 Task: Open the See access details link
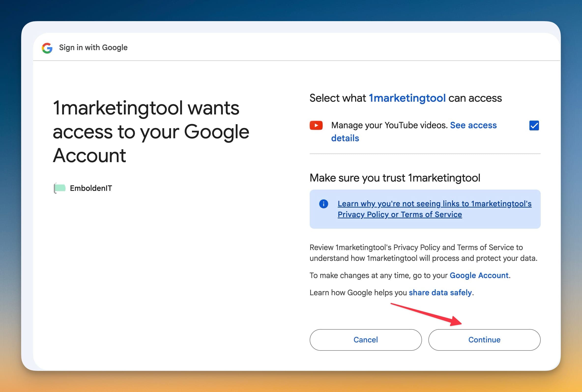(x=414, y=131)
